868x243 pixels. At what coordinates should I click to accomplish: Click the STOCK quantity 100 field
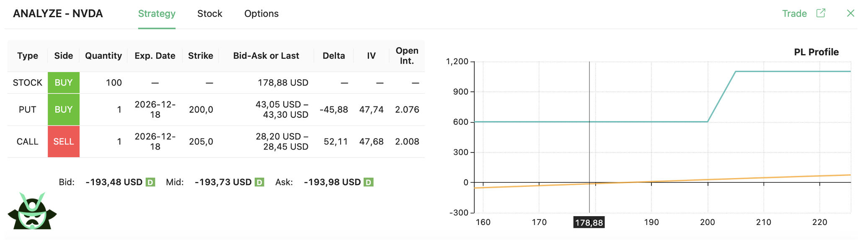[114, 83]
